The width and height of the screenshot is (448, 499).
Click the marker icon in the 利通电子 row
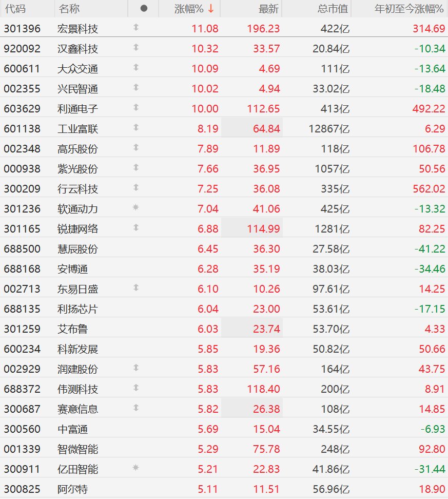136,108
